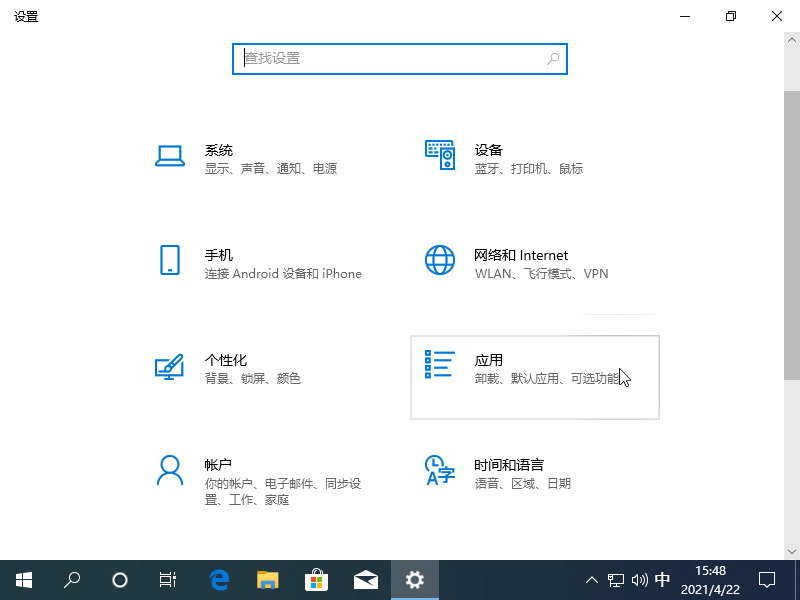The image size is (800, 600).
Task: Open the Apps (应用) list icon
Action: 440,365
